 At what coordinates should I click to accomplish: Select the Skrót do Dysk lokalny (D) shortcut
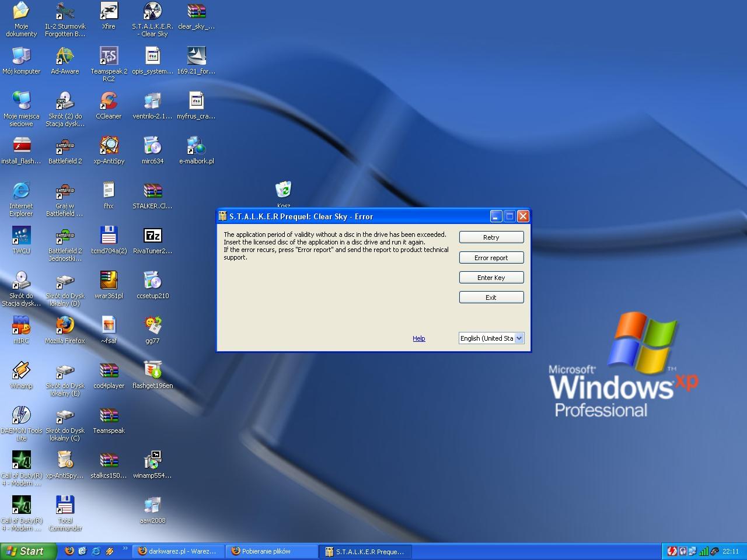(65, 289)
